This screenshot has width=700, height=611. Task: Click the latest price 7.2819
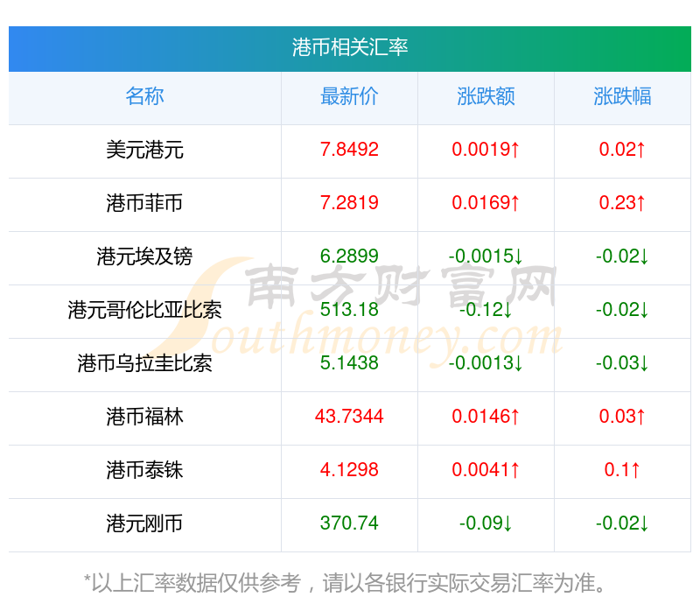pos(349,203)
